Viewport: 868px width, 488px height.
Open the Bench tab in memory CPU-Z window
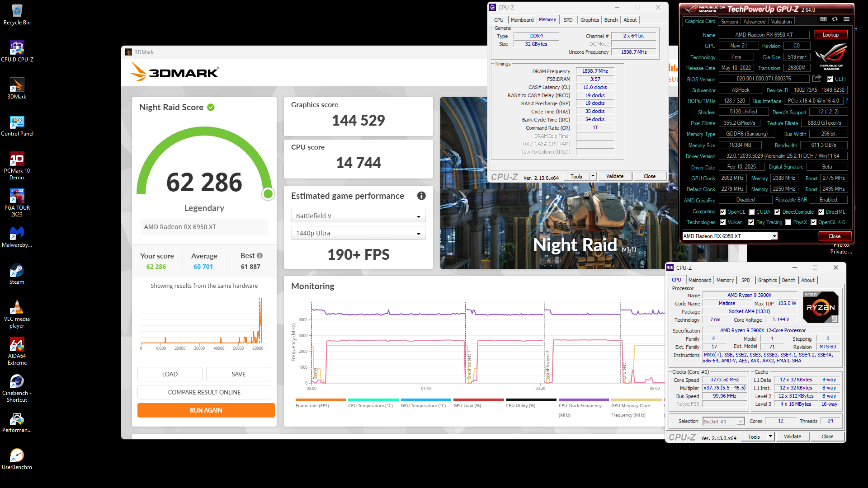611,20
